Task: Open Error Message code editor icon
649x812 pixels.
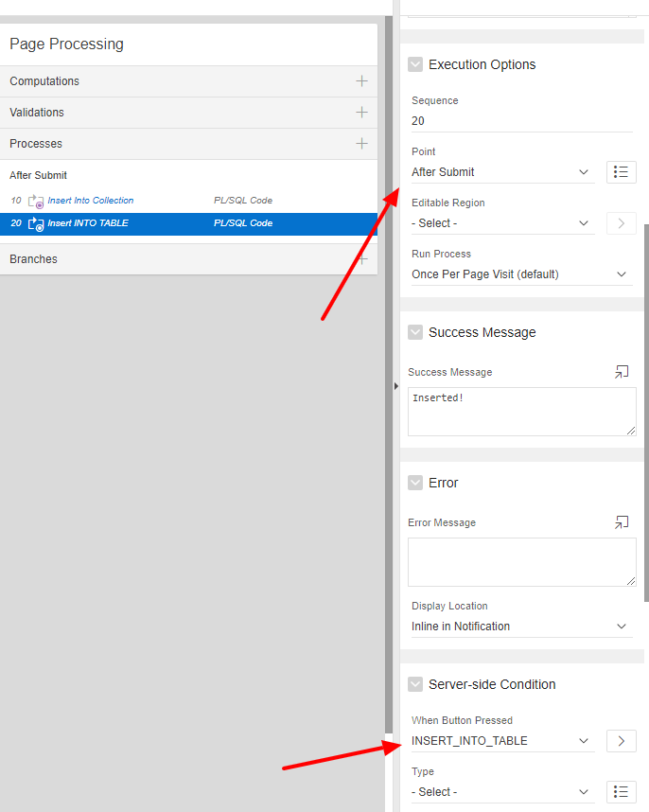Action: point(622,522)
